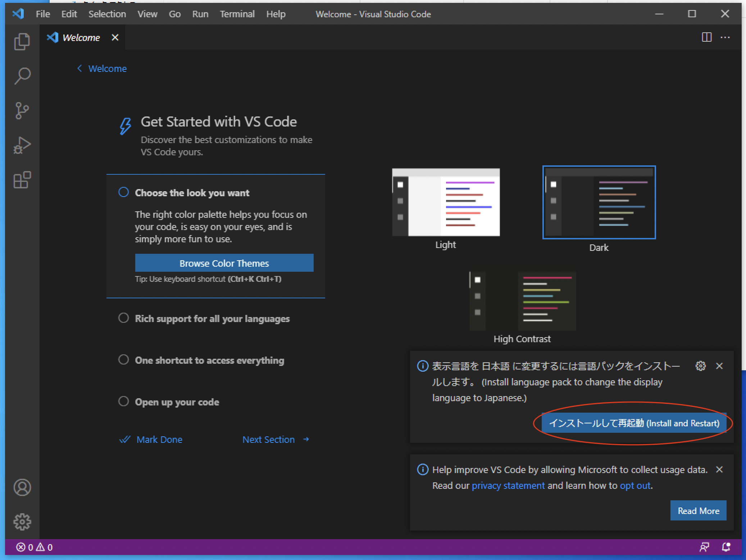Viewport: 746px width, 560px height.
Task: Click the Split Editor icon
Action: 706,37
